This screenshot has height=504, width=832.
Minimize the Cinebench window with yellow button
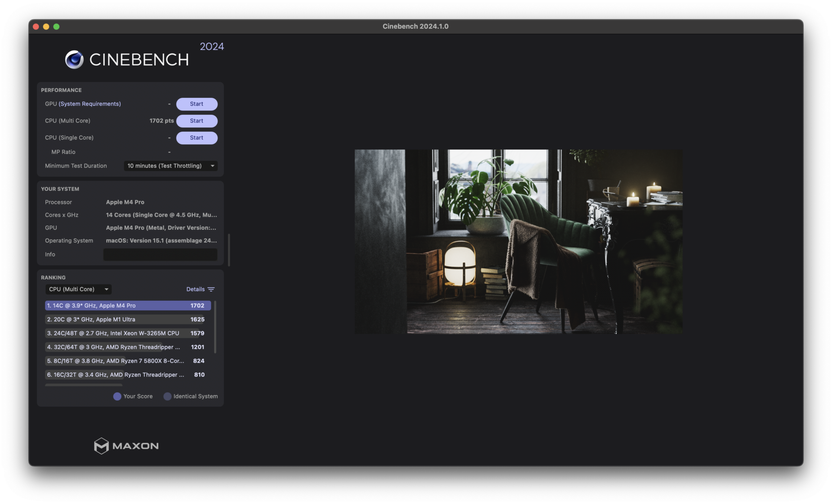[46, 27]
